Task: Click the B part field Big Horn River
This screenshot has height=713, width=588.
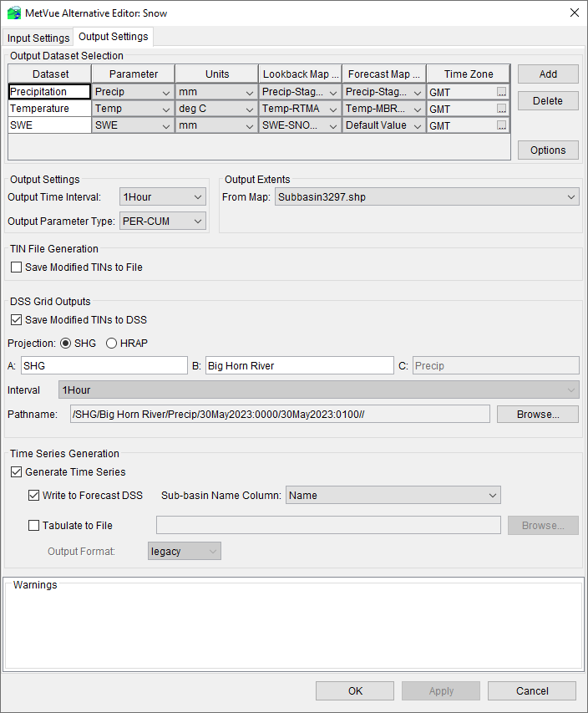Action: point(300,365)
